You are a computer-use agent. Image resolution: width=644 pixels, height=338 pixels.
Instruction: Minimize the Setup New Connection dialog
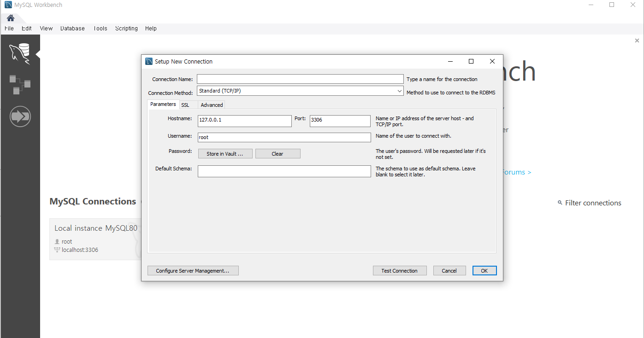tap(450, 61)
